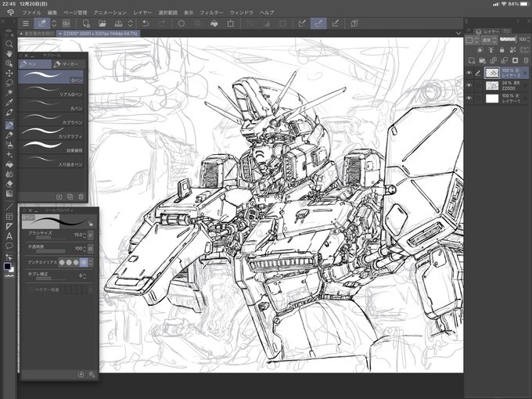
Task: Toggle Snap to Grid icon
Action: [335, 23]
